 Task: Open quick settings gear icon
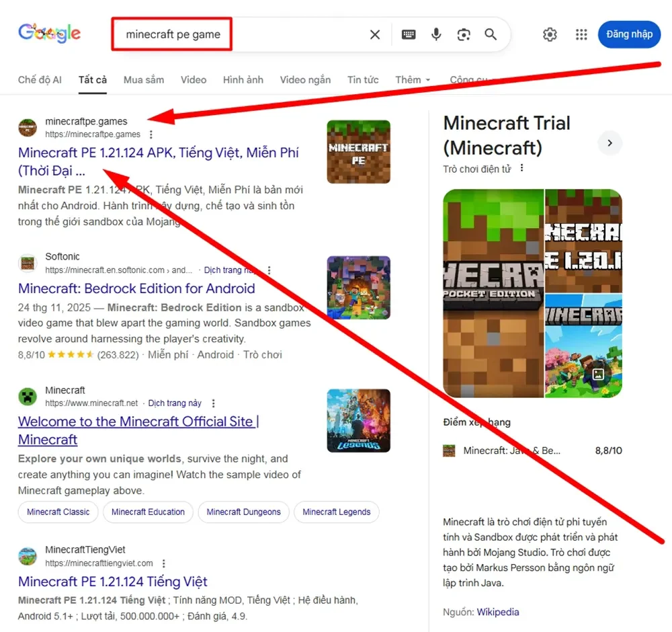click(x=550, y=34)
